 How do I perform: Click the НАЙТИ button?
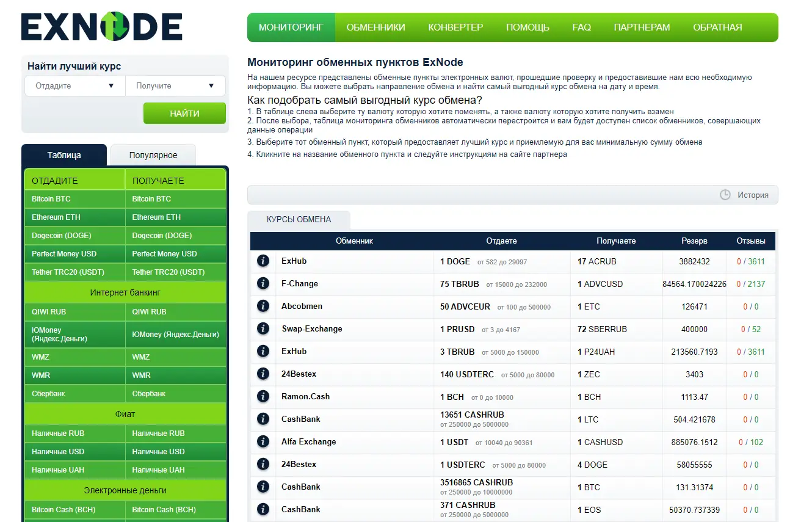(184, 114)
